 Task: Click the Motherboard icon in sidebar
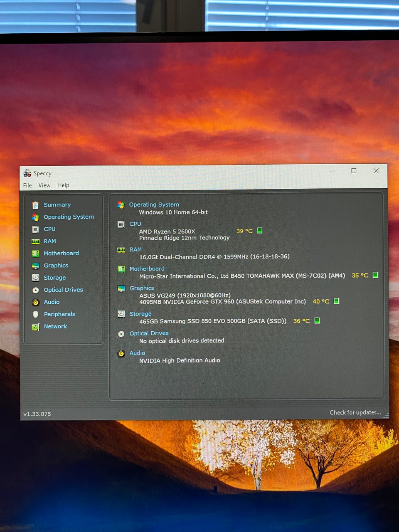tap(35, 254)
